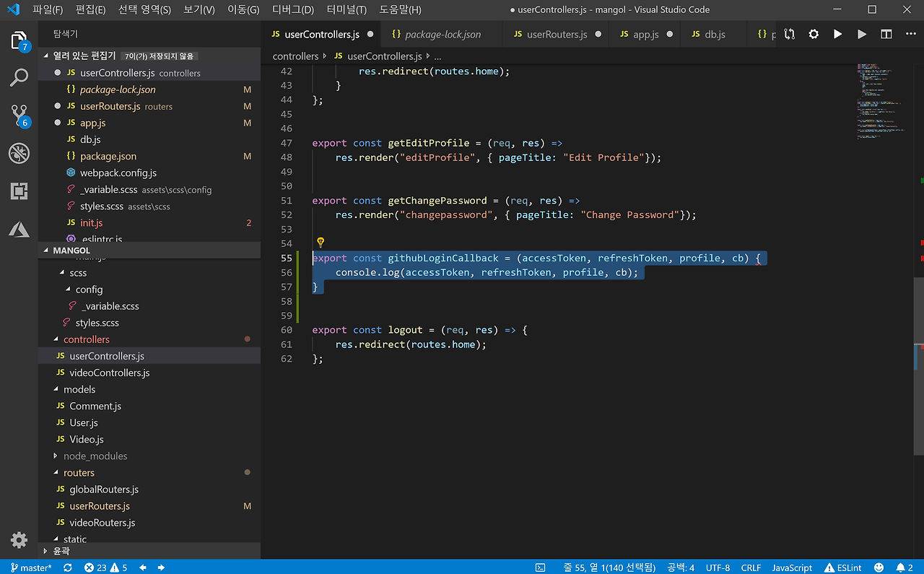Switch to the userRouters.js tab
The width and height of the screenshot is (924, 574).
[557, 34]
